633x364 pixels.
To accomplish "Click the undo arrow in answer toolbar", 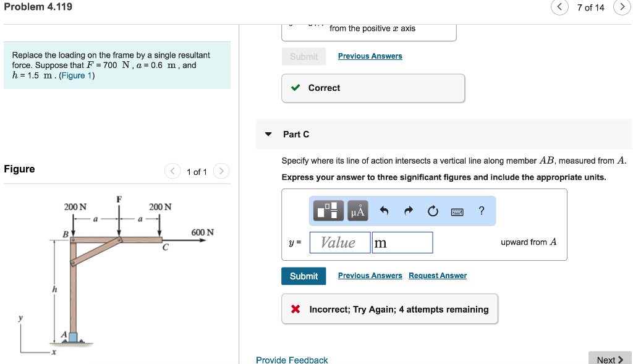I will 384,211.
